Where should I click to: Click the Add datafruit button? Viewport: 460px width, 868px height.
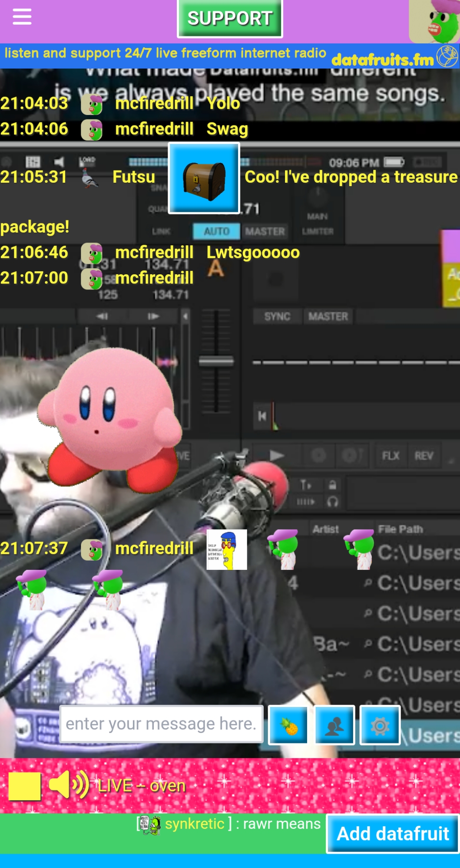click(x=393, y=834)
